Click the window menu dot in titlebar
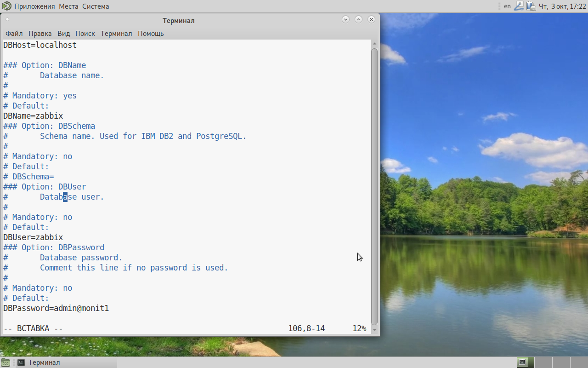 pos(7,19)
